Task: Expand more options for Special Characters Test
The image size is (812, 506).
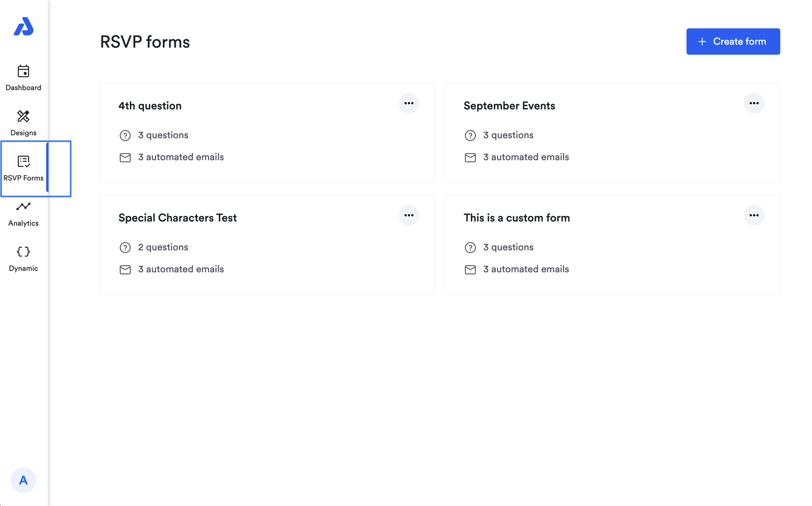Action: [x=409, y=216]
